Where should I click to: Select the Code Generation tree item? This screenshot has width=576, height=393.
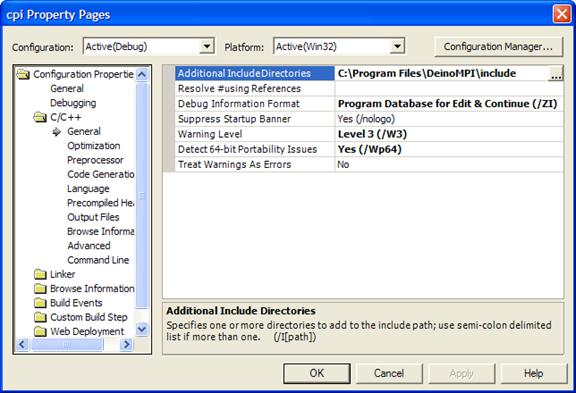click(x=101, y=174)
